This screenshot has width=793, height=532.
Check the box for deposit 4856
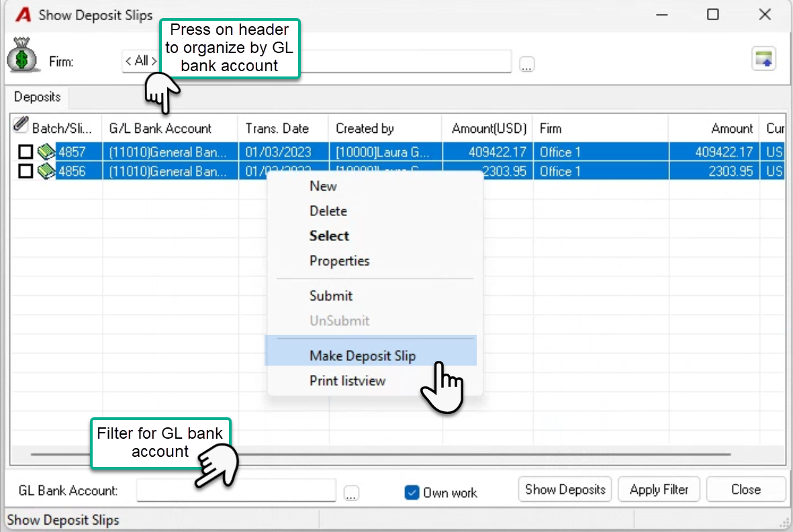(26, 171)
